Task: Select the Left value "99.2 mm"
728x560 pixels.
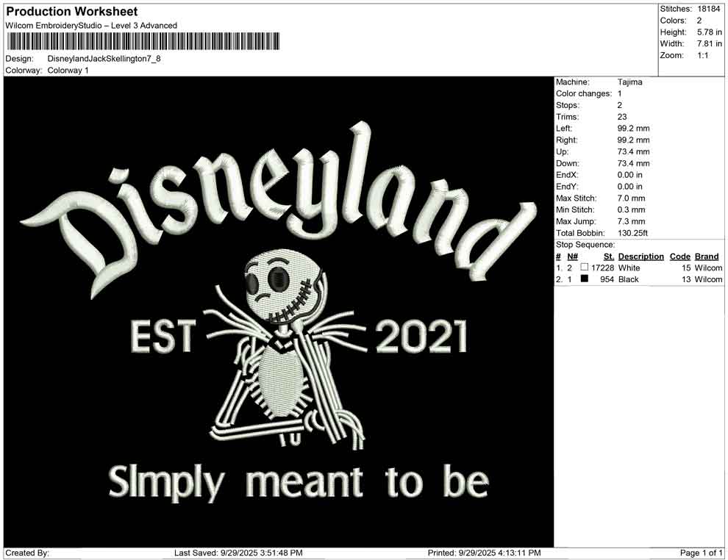Action: 634,129
